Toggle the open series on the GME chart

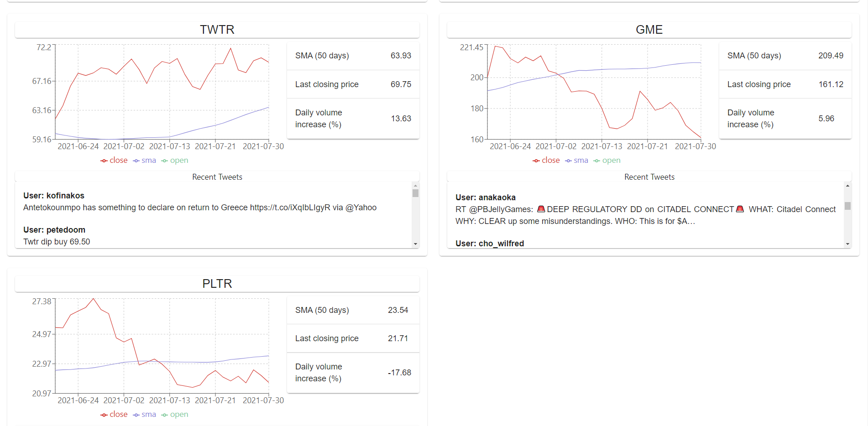point(607,160)
